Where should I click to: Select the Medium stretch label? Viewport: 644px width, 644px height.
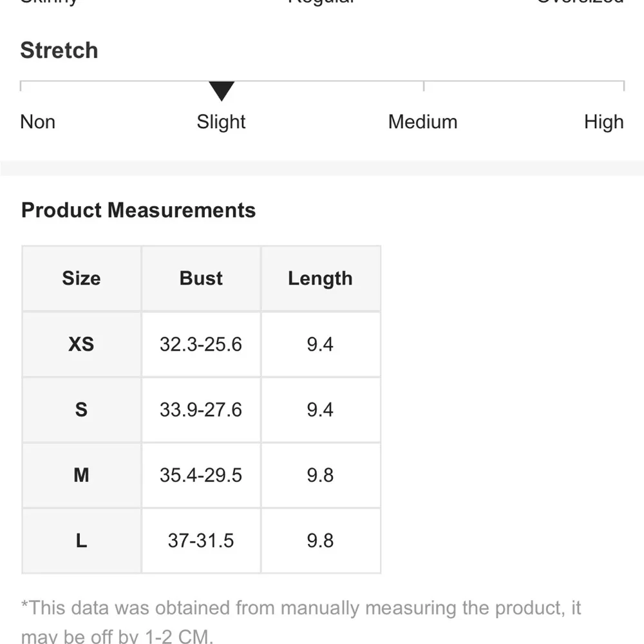(x=422, y=122)
